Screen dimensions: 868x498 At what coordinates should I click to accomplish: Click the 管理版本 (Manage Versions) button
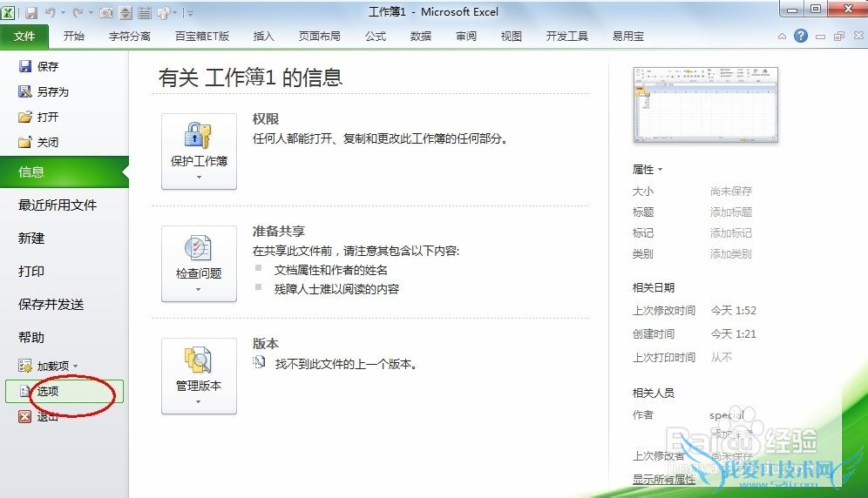click(x=199, y=376)
